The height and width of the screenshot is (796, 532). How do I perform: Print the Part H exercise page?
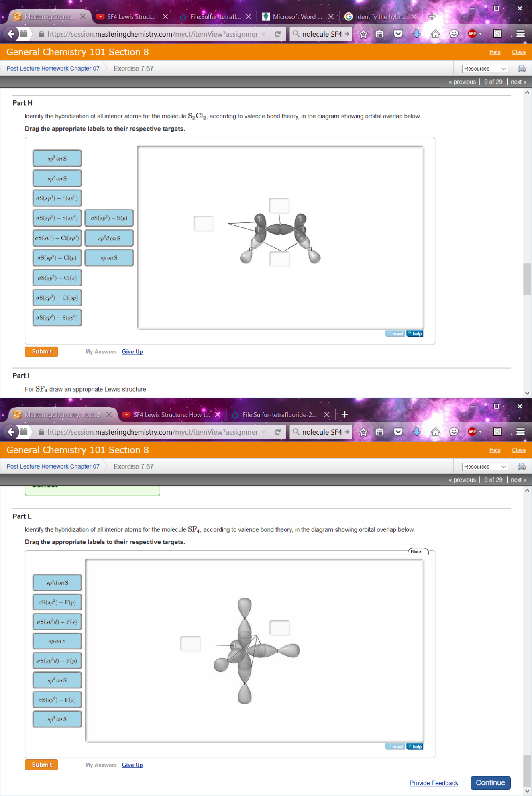[x=521, y=69]
